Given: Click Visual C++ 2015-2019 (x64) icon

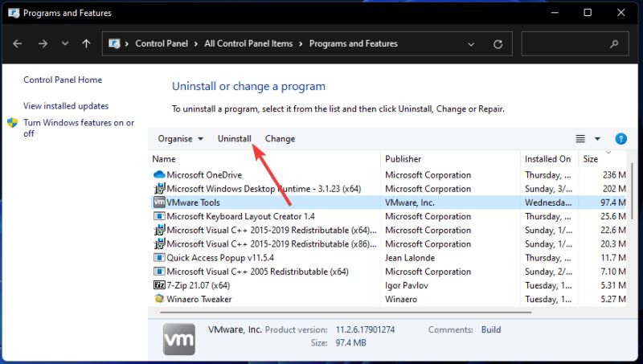Looking at the screenshot, I should [159, 230].
